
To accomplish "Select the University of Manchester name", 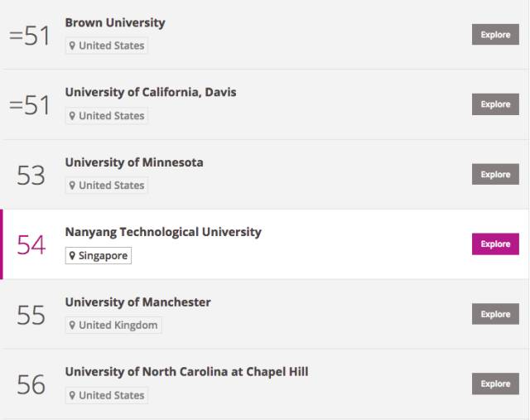I will pyautogui.click(x=137, y=302).
